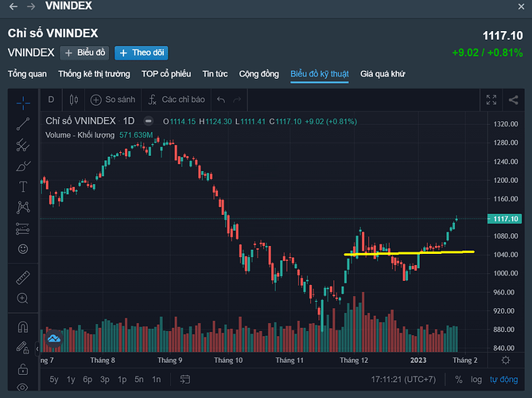Open the D timeframe interval dropdown
The image size is (532, 398).
coord(51,100)
